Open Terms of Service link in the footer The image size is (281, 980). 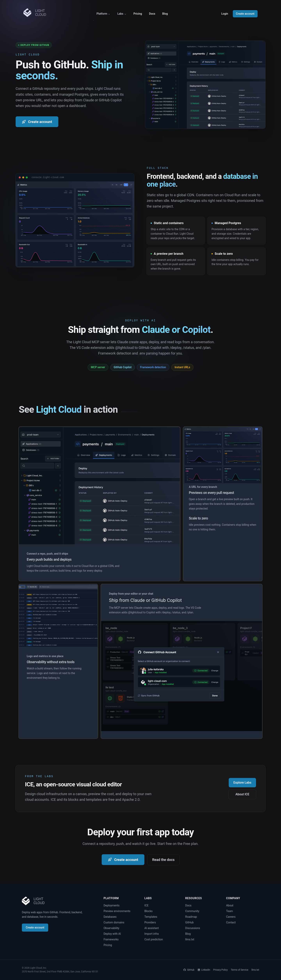tap(240, 970)
